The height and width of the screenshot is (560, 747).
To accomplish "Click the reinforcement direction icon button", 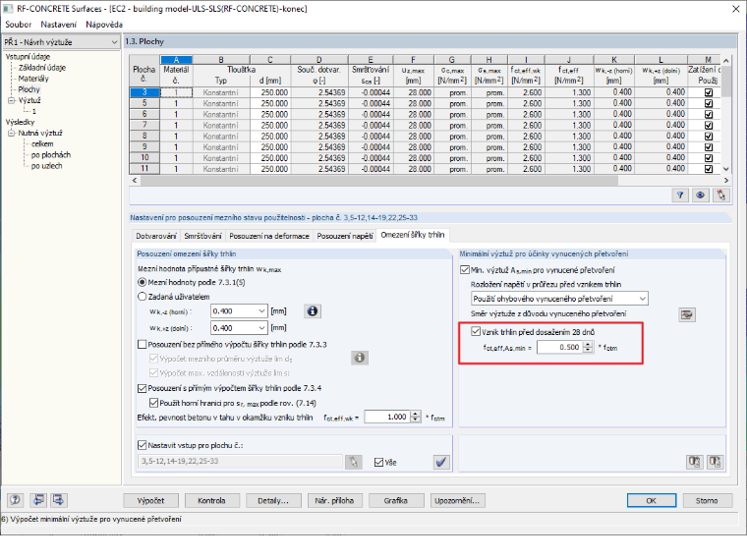I will [x=686, y=314].
